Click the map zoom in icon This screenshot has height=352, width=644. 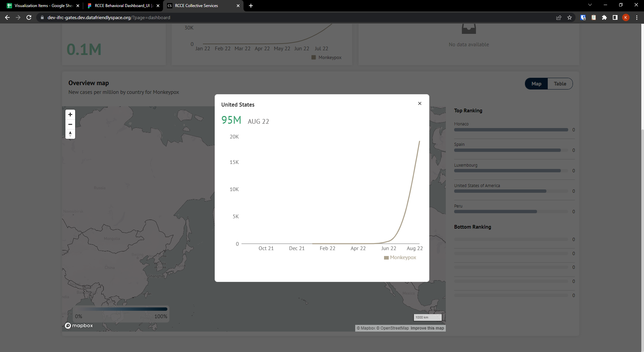(70, 114)
